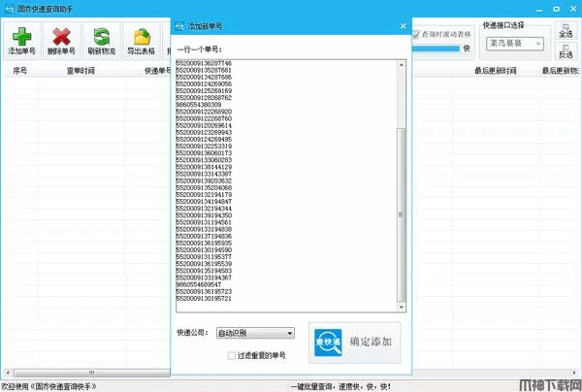Click the tracking number list down arrow
Image resolution: width=582 pixels, height=392 pixels.
(x=401, y=307)
